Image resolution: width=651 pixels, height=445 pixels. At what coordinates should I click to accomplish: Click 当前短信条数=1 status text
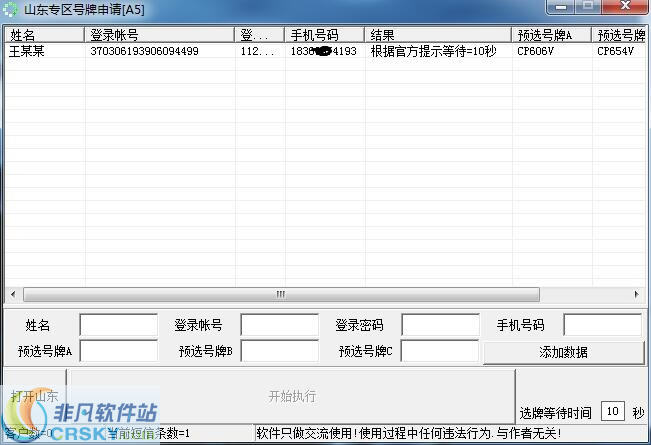[x=149, y=434]
